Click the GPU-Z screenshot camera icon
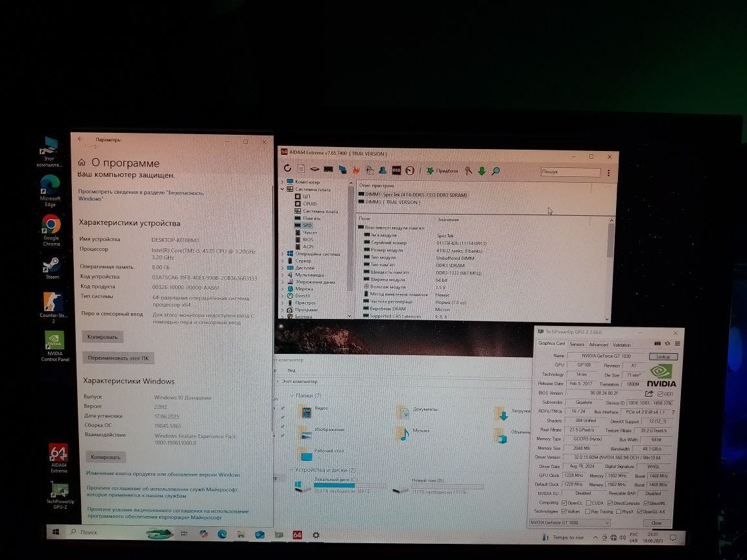Image resolution: width=747 pixels, height=560 pixels. (658, 344)
